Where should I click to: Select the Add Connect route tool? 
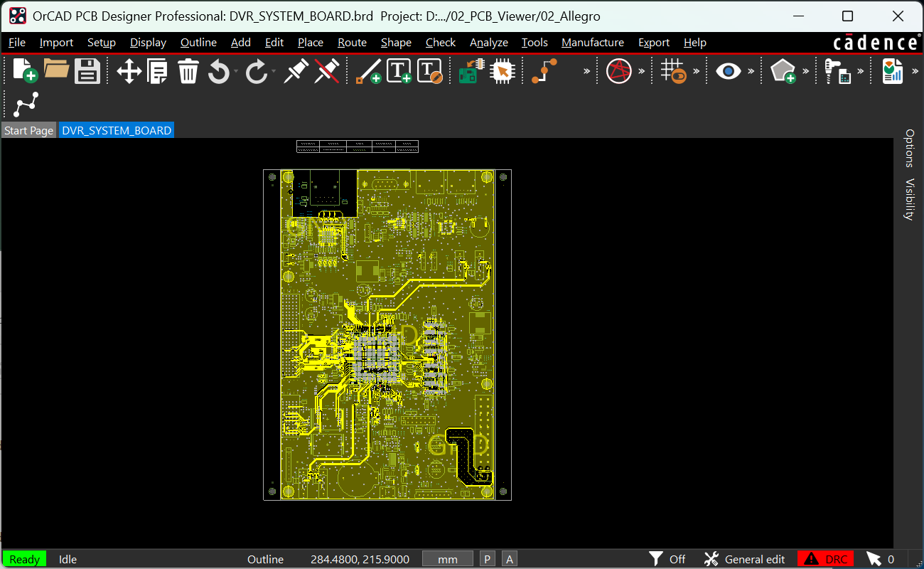[544, 71]
